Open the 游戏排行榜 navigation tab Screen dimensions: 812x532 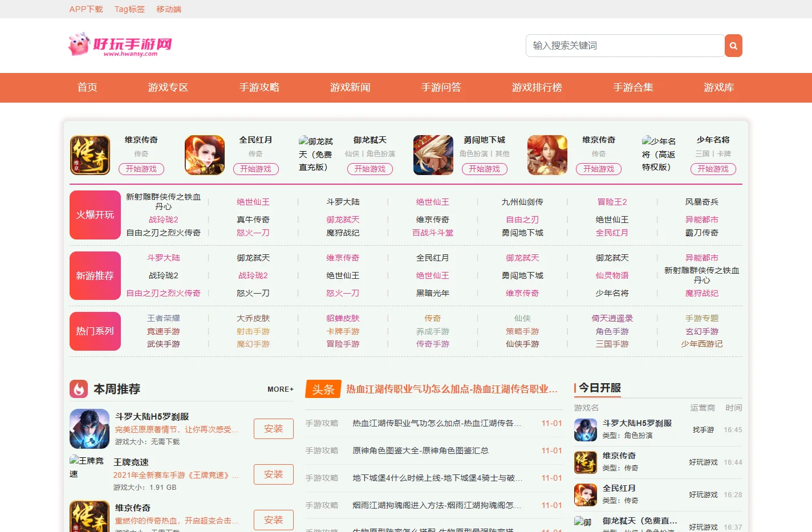537,87
